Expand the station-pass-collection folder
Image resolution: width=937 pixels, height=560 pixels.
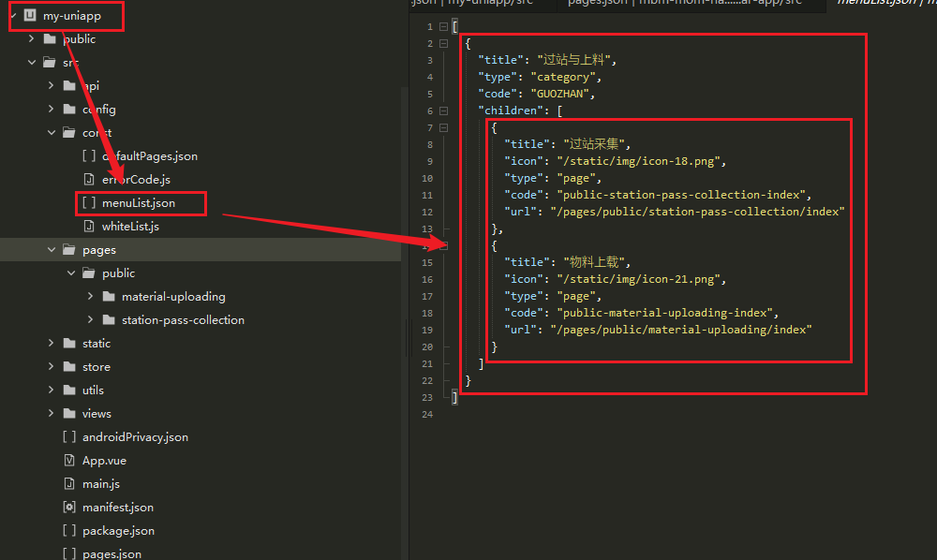click(90, 320)
